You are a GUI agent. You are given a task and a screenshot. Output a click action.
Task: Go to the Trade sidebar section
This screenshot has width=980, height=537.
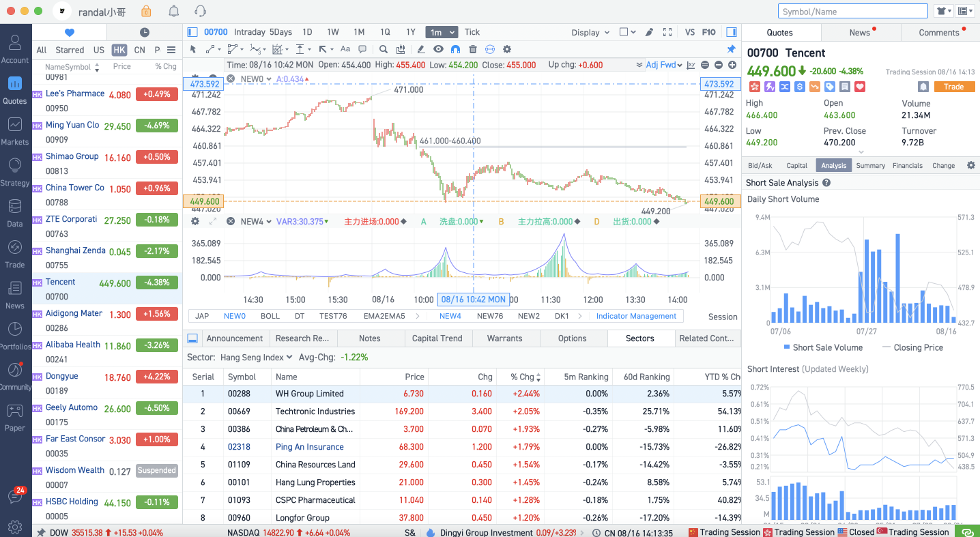(x=15, y=254)
